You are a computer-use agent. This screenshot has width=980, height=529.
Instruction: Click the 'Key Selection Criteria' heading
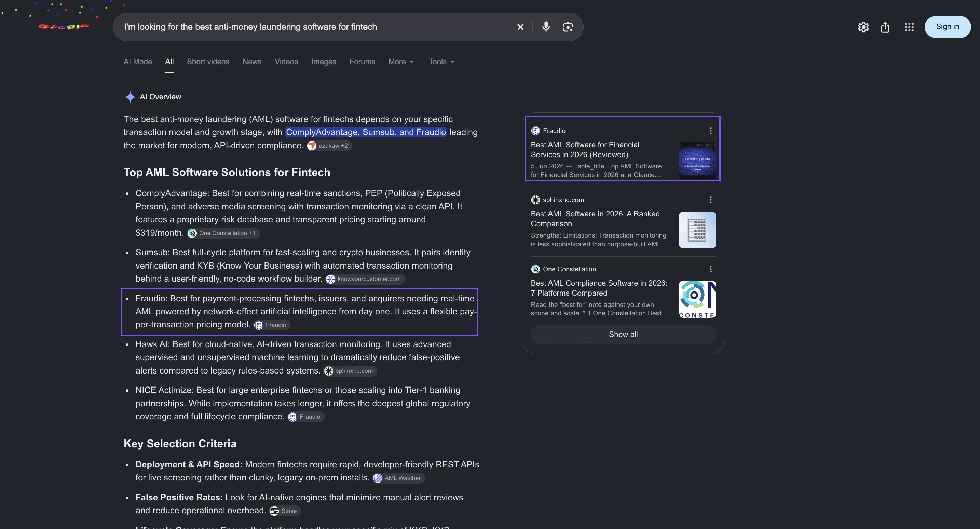point(180,444)
